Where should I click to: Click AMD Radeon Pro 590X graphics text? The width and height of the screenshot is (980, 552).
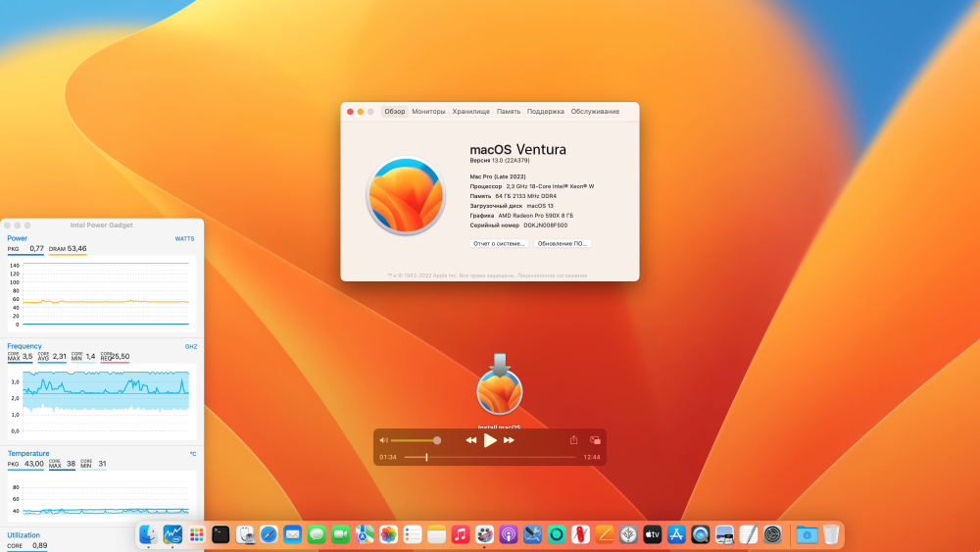tap(536, 215)
